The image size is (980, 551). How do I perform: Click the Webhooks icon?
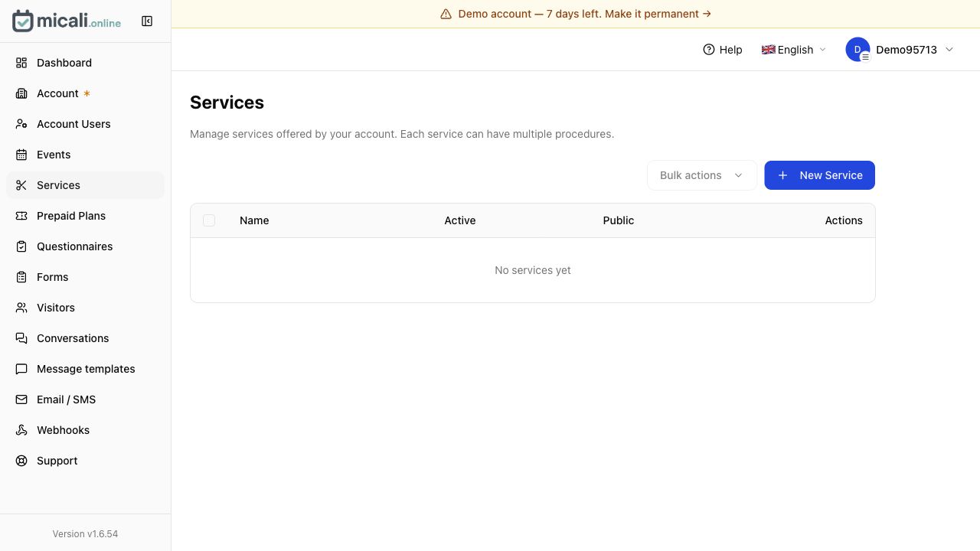(21, 430)
